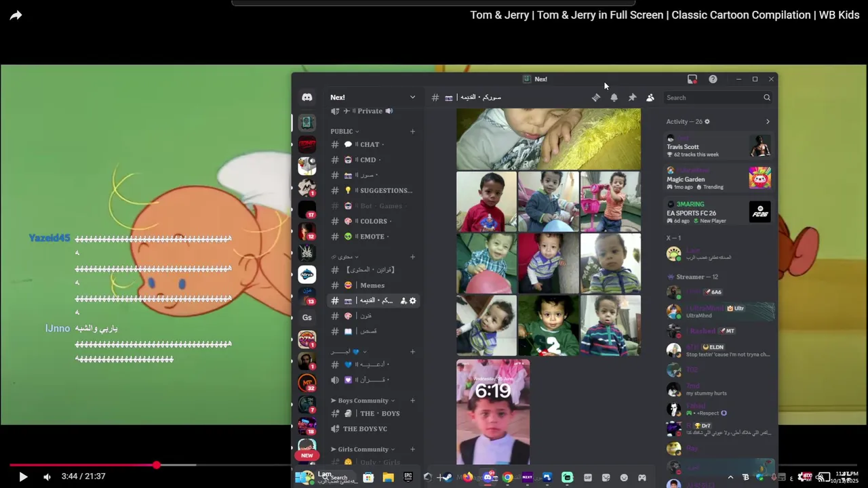The image size is (868, 488).
Task: Open notification settings bell icon
Action: [614, 98]
